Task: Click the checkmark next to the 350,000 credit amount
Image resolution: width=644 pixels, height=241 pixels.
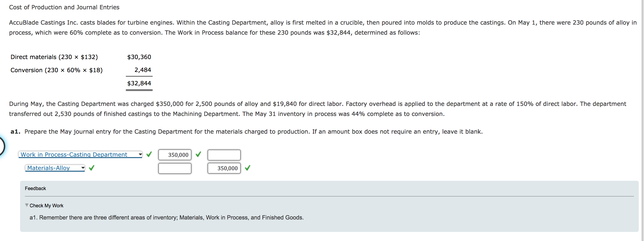Action: 248,168
